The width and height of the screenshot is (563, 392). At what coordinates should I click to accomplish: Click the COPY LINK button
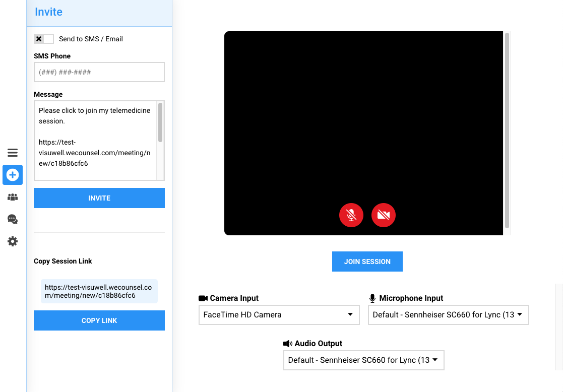(x=99, y=320)
